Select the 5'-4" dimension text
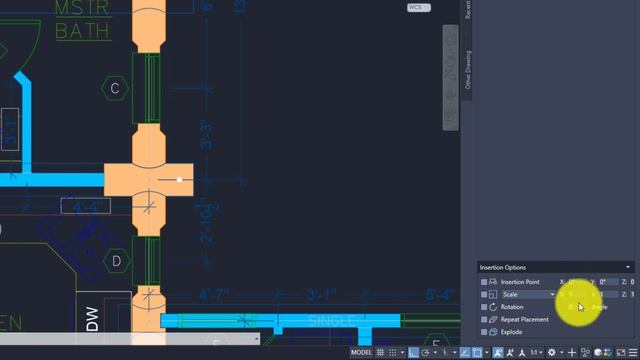Viewport: 640px width, 360px height. click(439, 294)
